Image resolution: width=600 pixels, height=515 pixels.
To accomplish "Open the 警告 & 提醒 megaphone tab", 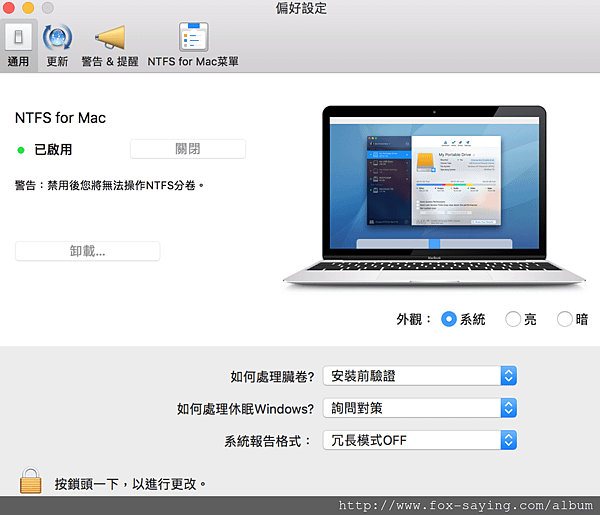I will [x=110, y=45].
